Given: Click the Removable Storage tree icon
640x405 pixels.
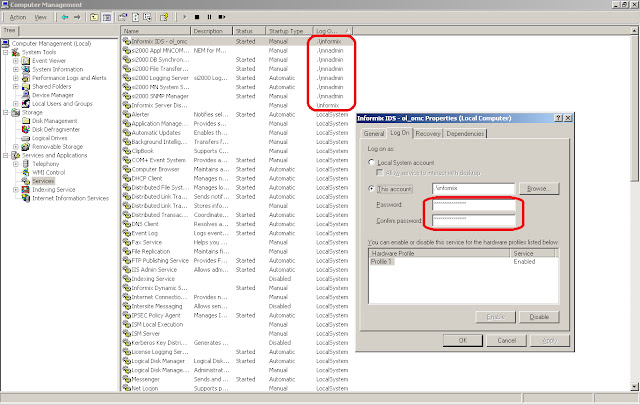Looking at the screenshot, I should coord(26,147).
